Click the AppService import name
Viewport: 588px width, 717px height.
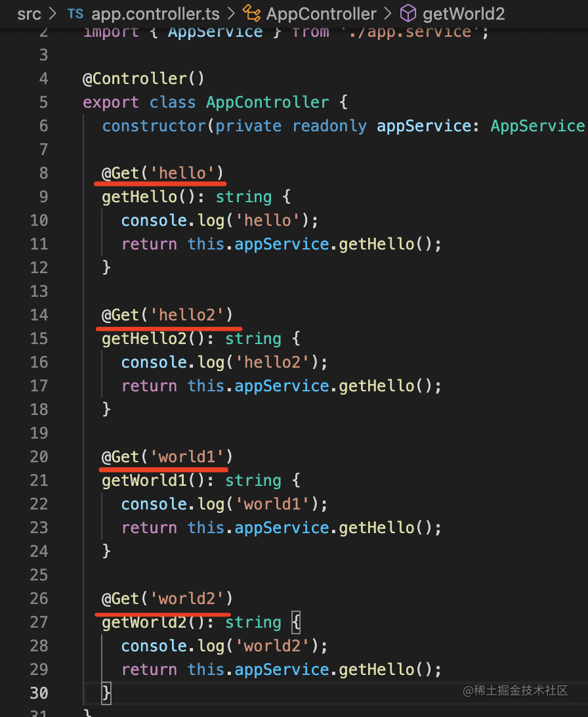pos(215,32)
